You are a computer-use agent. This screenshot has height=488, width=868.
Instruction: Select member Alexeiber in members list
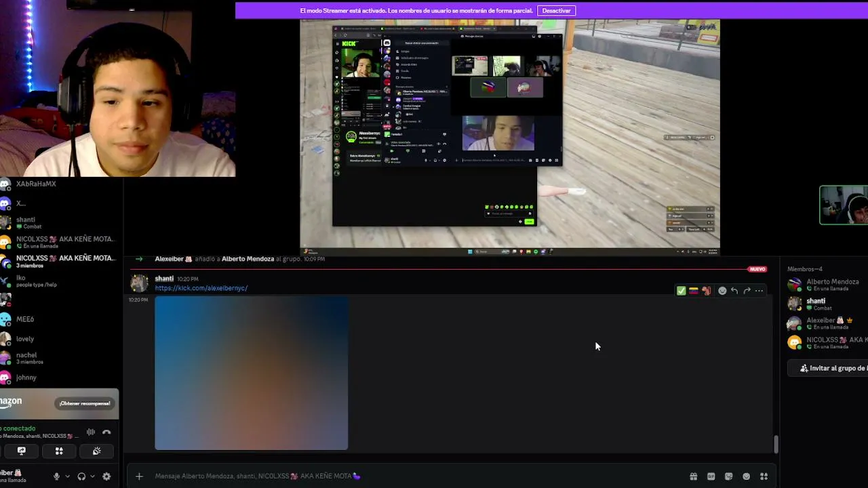point(827,323)
